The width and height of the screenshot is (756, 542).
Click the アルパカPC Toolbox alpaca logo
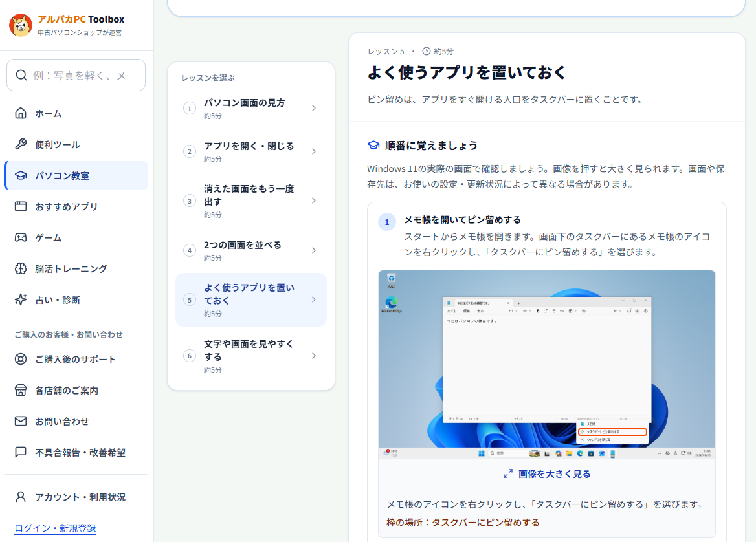[21, 25]
